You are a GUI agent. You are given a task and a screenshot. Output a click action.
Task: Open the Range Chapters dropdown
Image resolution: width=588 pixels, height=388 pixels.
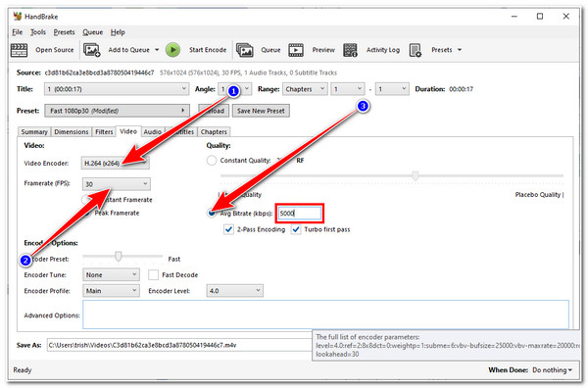[305, 89]
